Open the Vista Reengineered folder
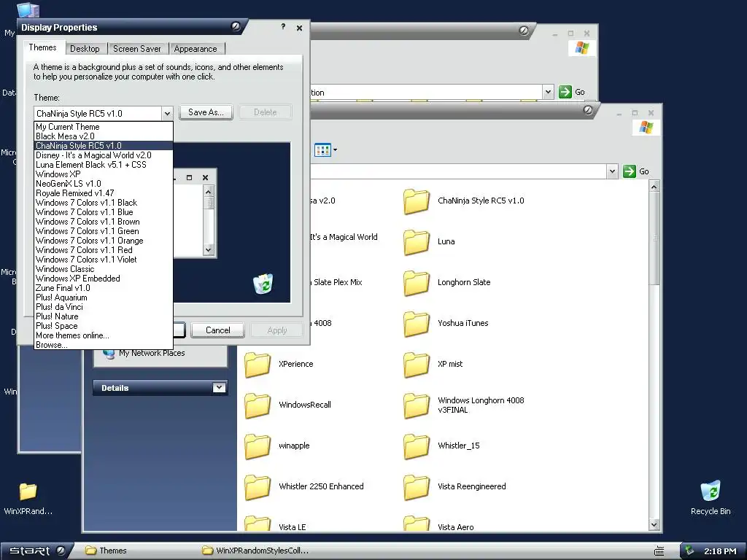The height and width of the screenshot is (560, 747). (x=416, y=486)
